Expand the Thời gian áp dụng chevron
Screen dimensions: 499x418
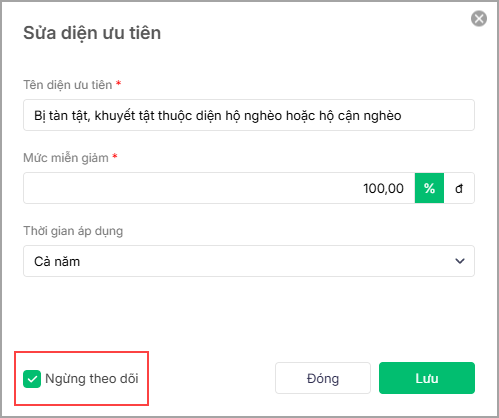(x=460, y=261)
